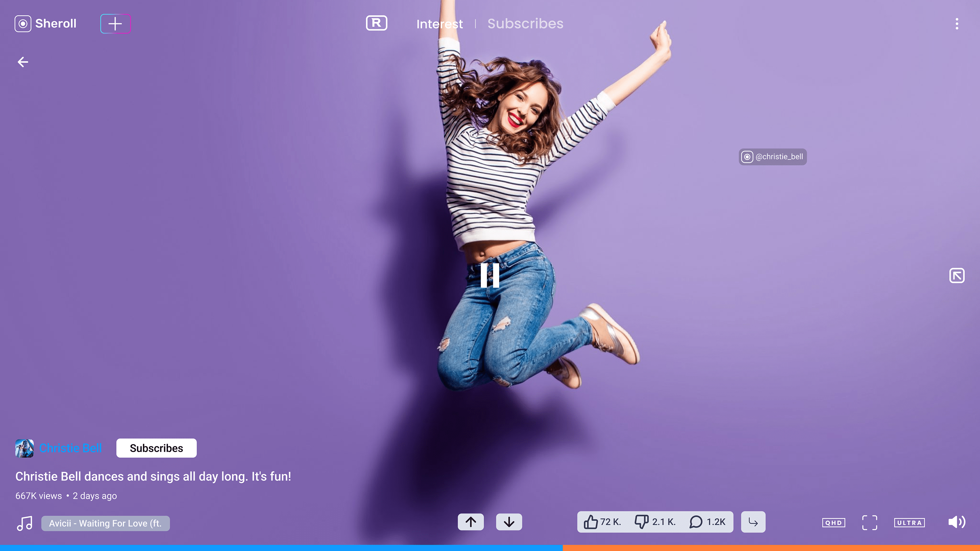The image size is (980, 551).
Task: Mute the volume speaker icon
Action: point(957,522)
